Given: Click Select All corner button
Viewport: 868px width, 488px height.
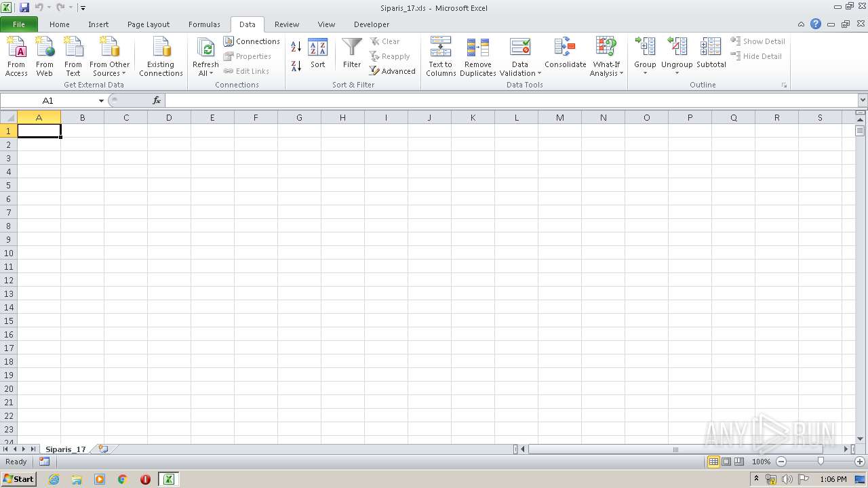Looking at the screenshot, I should point(9,117).
